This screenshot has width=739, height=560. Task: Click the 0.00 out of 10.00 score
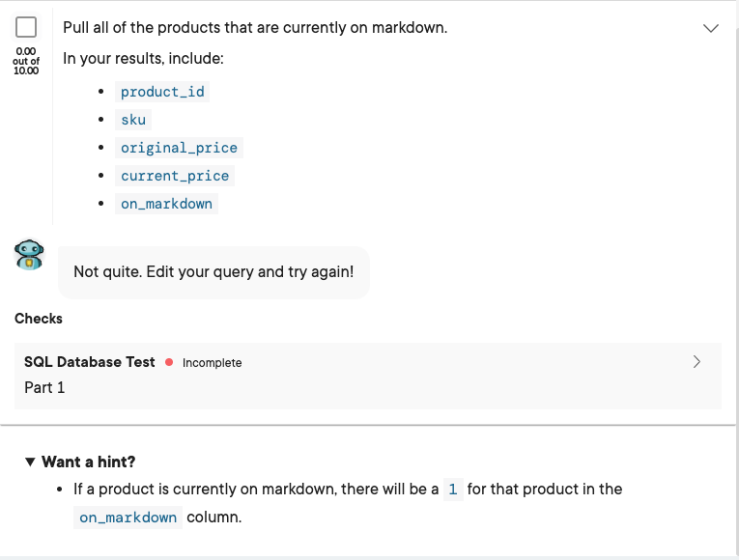(x=26, y=61)
